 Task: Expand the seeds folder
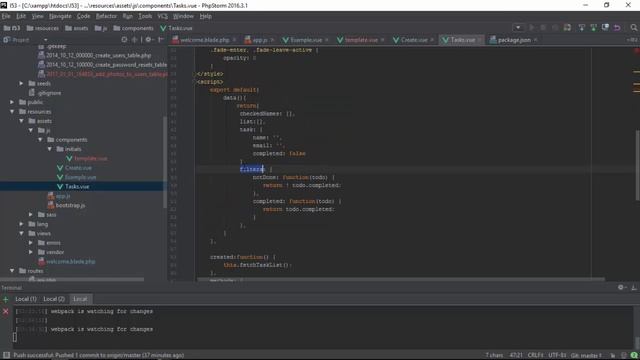click(21, 83)
